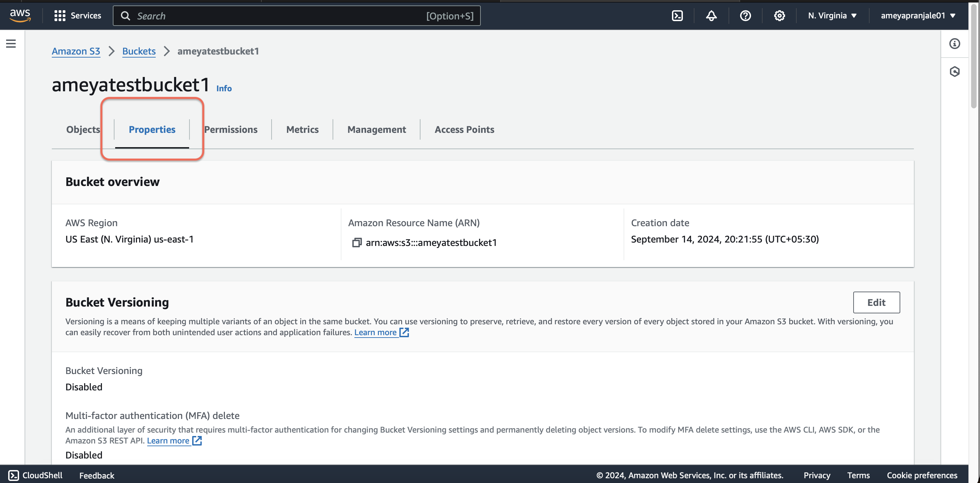This screenshot has height=483, width=980.
Task: Select the Management tab
Action: click(x=376, y=129)
